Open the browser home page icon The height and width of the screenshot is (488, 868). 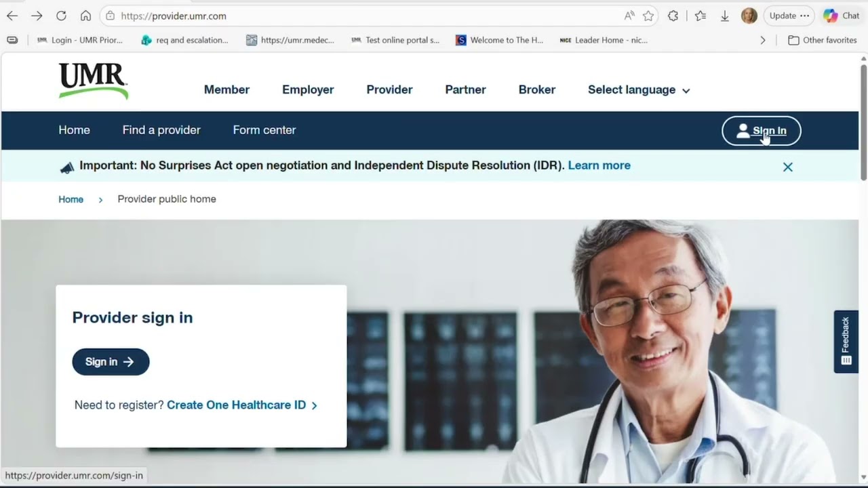coord(85,16)
